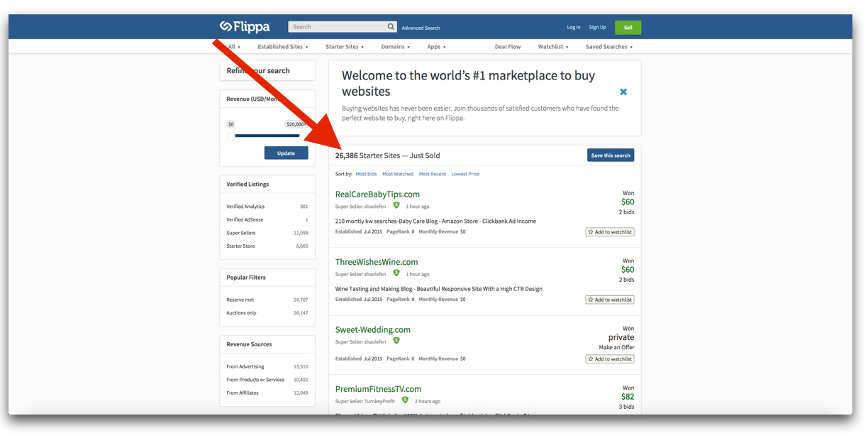The width and height of the screenshot is (868, 433).
Task: Click Log In link
Action: pyautogui.click(x=574, y=27)
